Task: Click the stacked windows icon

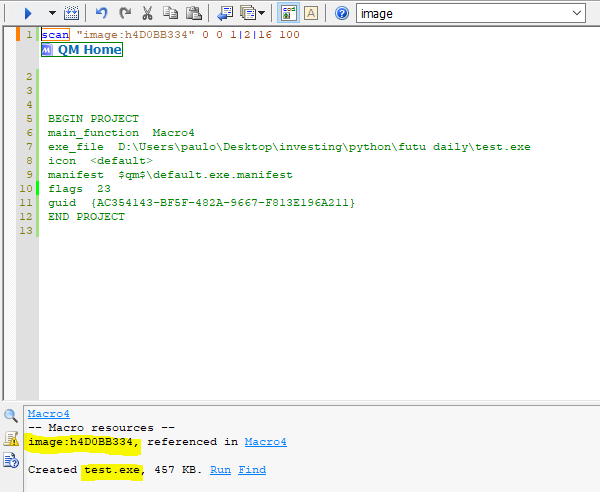Action: 248,13
